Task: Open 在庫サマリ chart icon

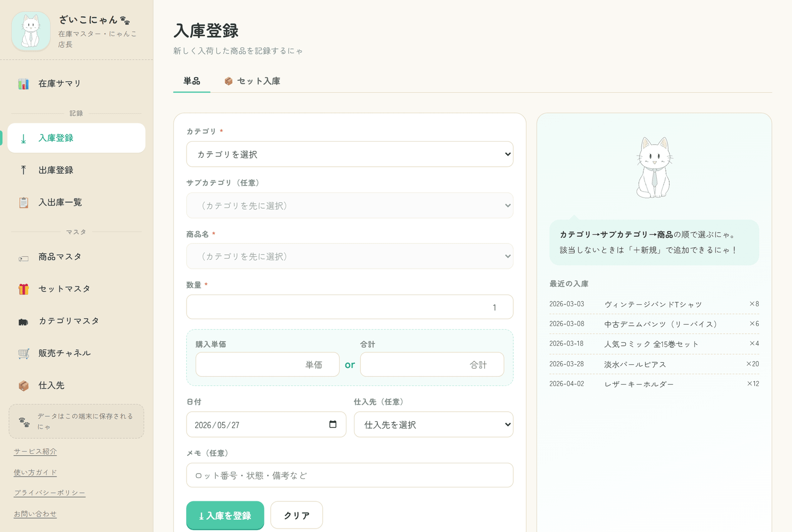Action: click(x=23, y=84)
